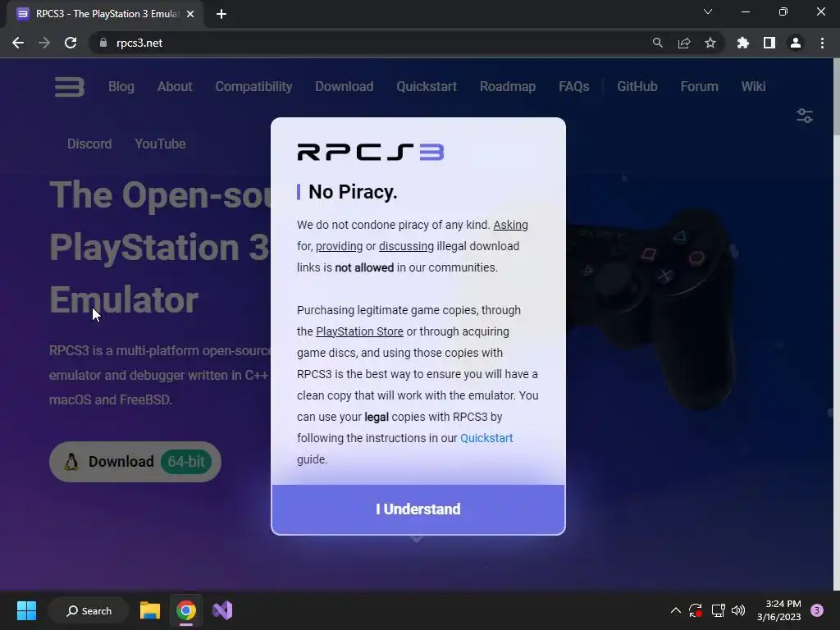Image resolution: width=840 pixels, height=630 pixels.
Task: Click the underlined discussing link
Action: click(406, 246)
